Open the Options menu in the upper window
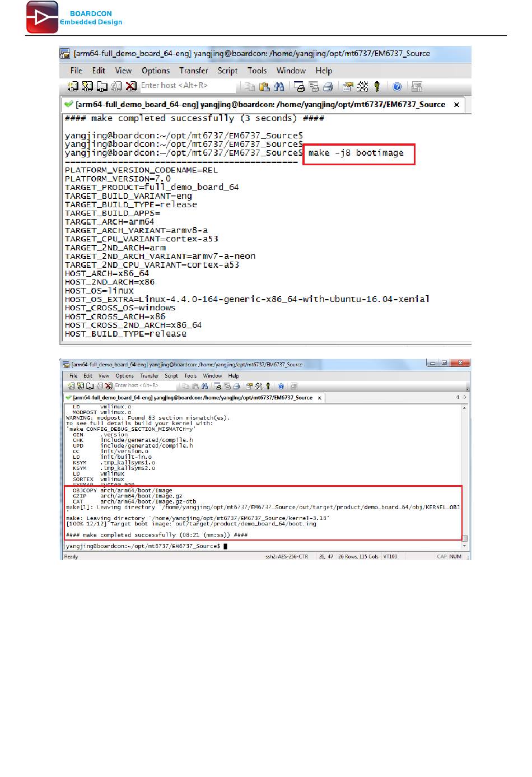 tap(155, 71)
